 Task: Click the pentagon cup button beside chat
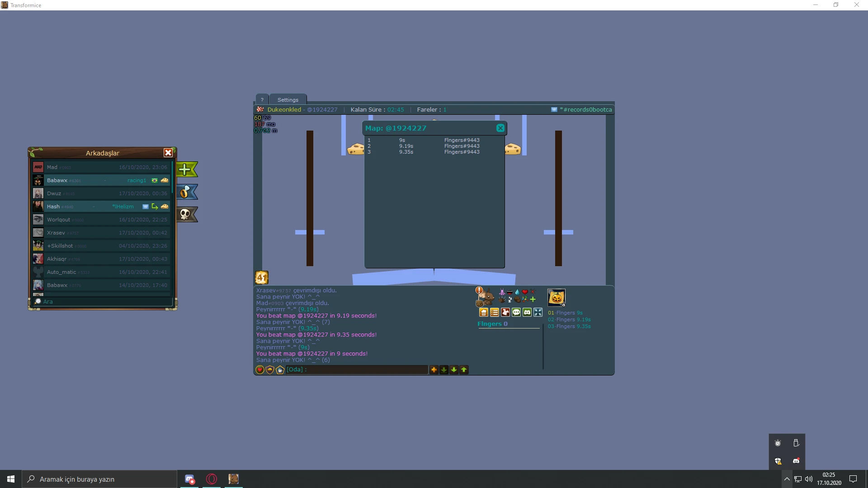(280, 370)
